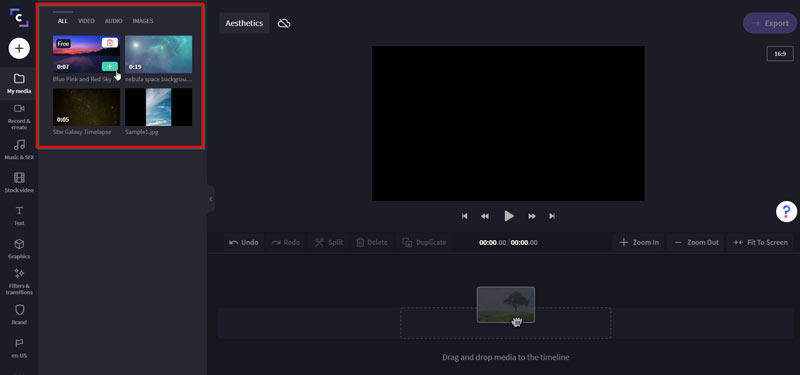Image resolution: width=800 pixels, height=375 pixels.
Task: Open the help question mark button
Action: tap(786, 211)
